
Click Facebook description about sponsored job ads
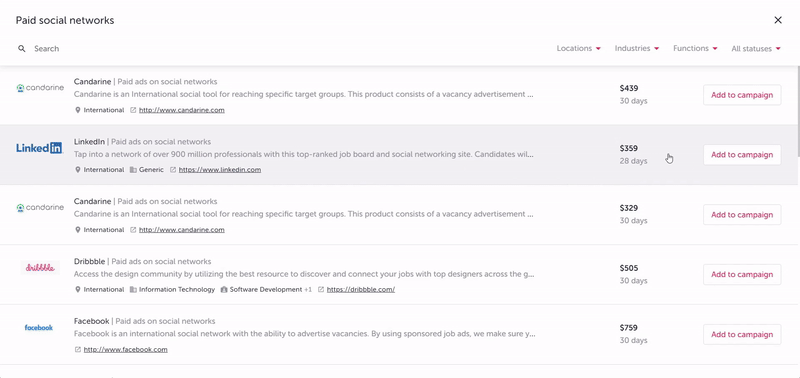click(305, 334)
